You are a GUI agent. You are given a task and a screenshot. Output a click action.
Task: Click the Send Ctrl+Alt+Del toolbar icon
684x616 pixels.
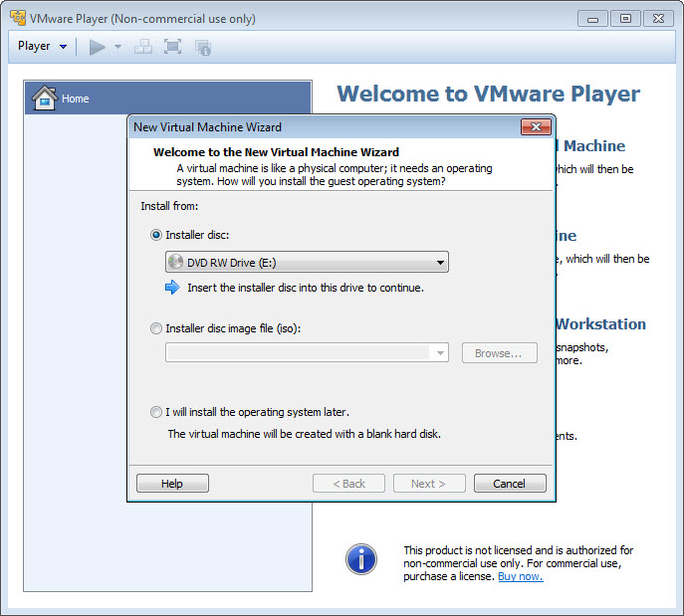(143, 47)
